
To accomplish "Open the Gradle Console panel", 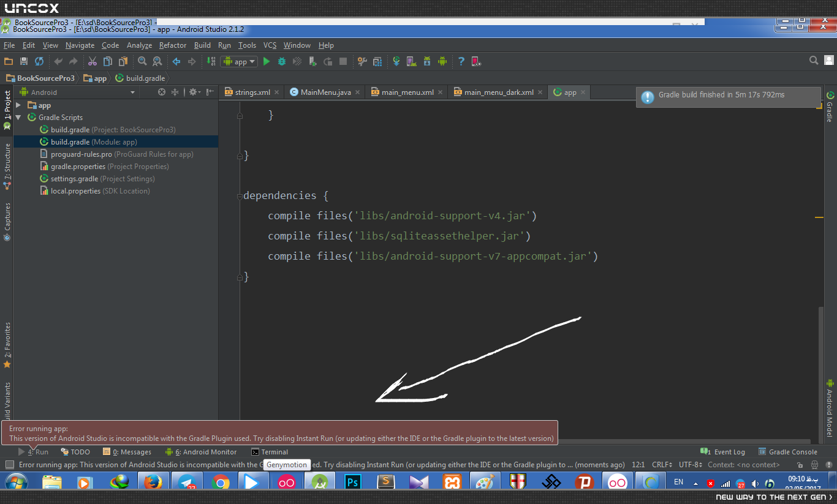I will click(788, 452).
